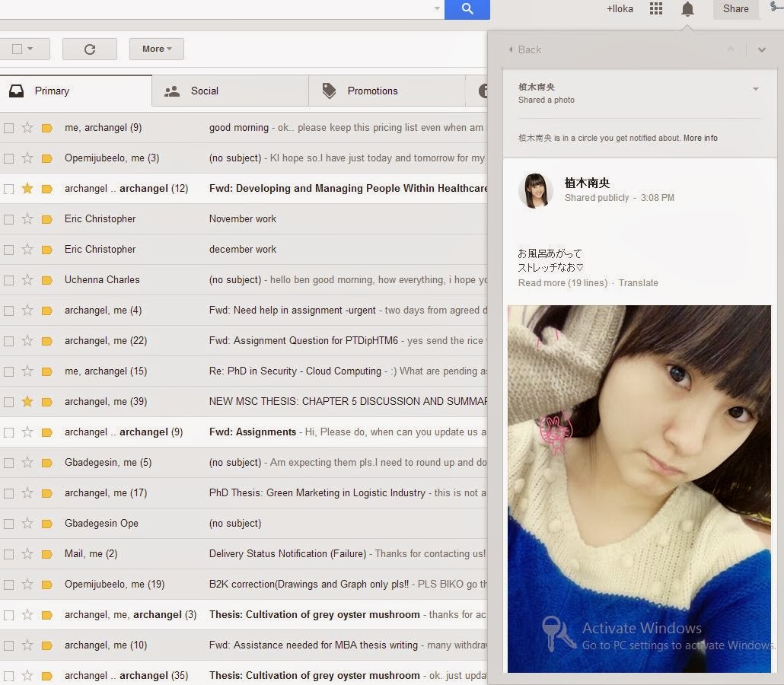Go Back in the notifications panel
Image resolution: width=784 pixels, height=685 pixels.
pyautogui.click(x=525, y=49)
